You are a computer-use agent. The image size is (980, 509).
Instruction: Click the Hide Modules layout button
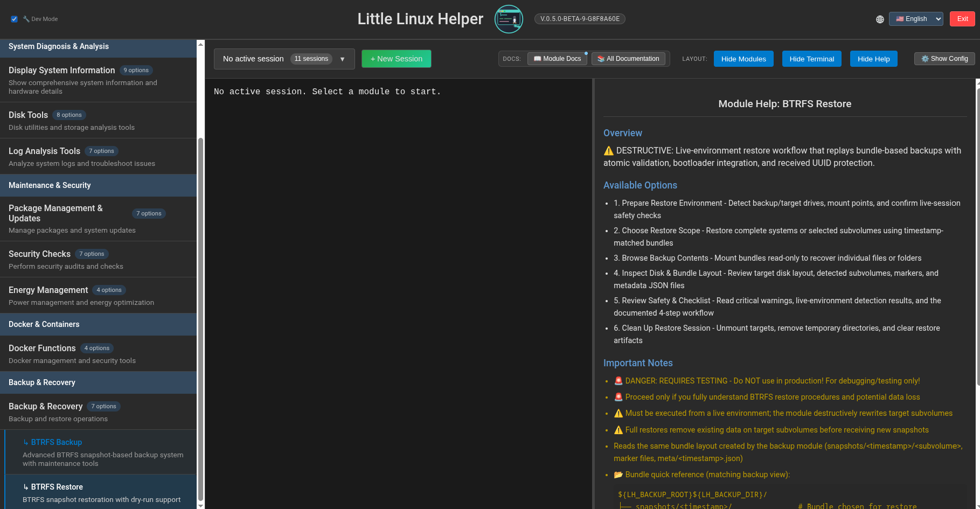pyautogui.click(x=743, y=59)
